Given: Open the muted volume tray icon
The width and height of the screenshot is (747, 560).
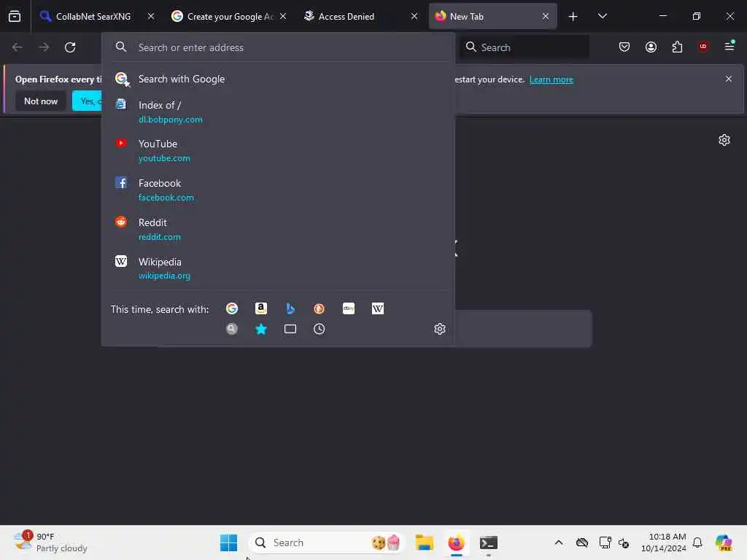Looking at the screenshot, I should 624,542.
